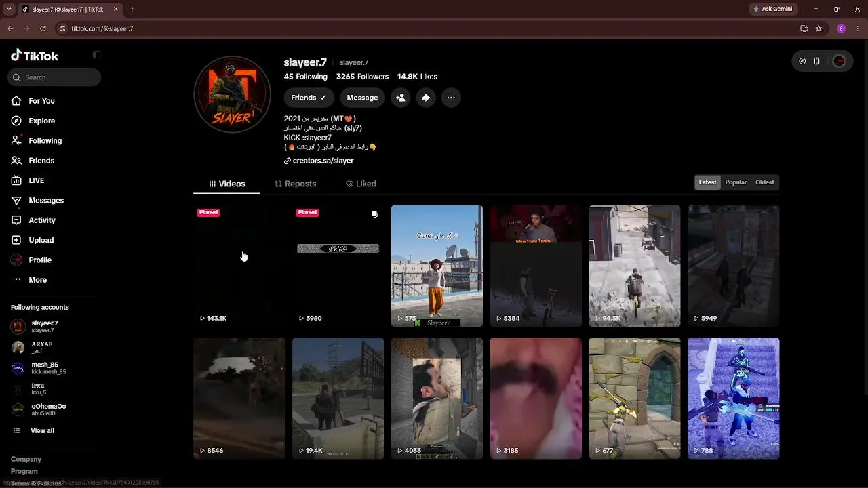
Task: Open the slayeer.7 profile picture
Action: [x=233, y=95]
